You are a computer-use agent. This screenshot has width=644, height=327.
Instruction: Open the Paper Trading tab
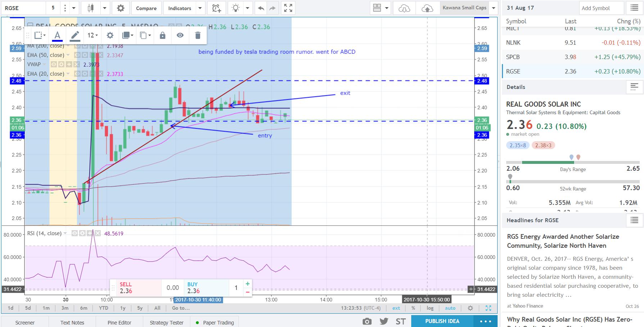pos(215,323)
